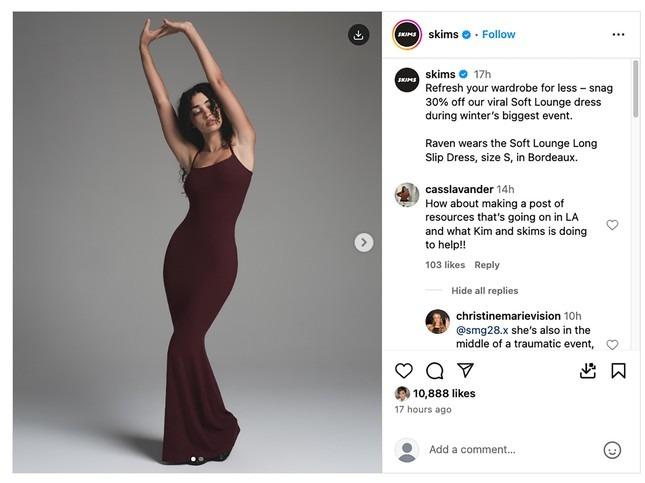Open the emoji picker in comment box

click(612, 450)
